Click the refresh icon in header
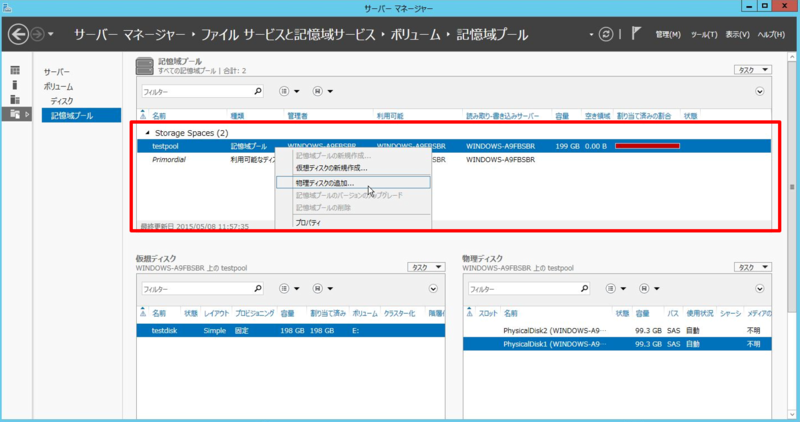Image resolution: width=800 pixels, height=422 pixels. (605, 35)
